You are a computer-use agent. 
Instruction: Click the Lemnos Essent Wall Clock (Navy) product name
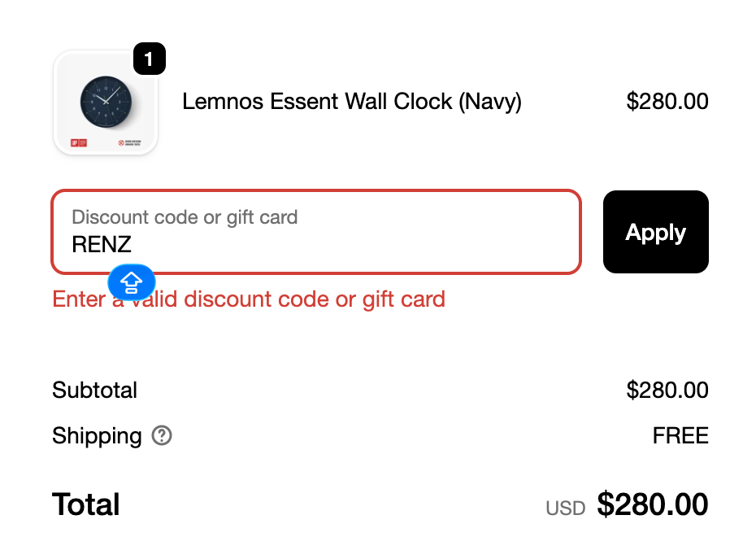coord(352,102)
